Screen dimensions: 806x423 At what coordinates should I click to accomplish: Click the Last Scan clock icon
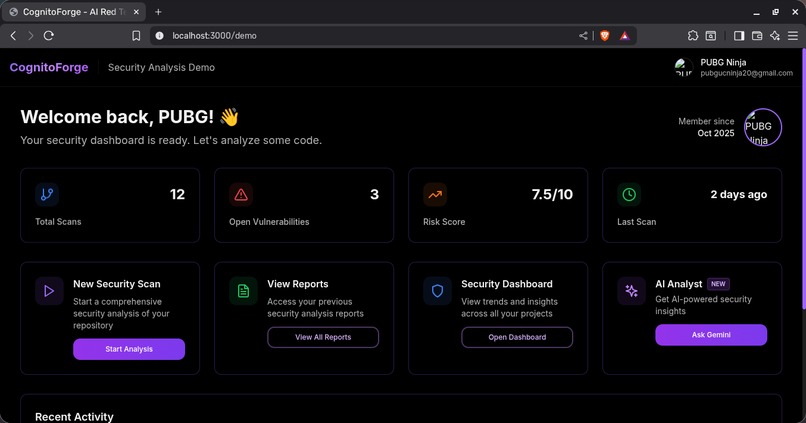click(x=629, y=194)
